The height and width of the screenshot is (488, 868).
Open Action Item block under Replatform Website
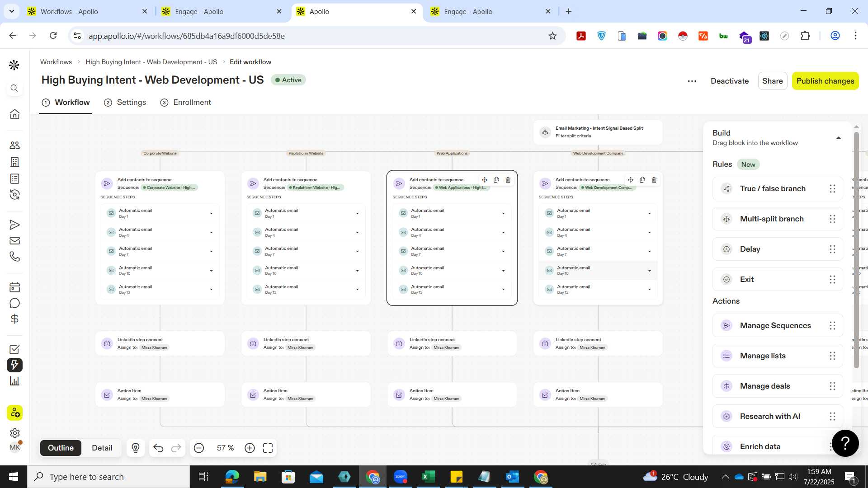pos(306,394)
